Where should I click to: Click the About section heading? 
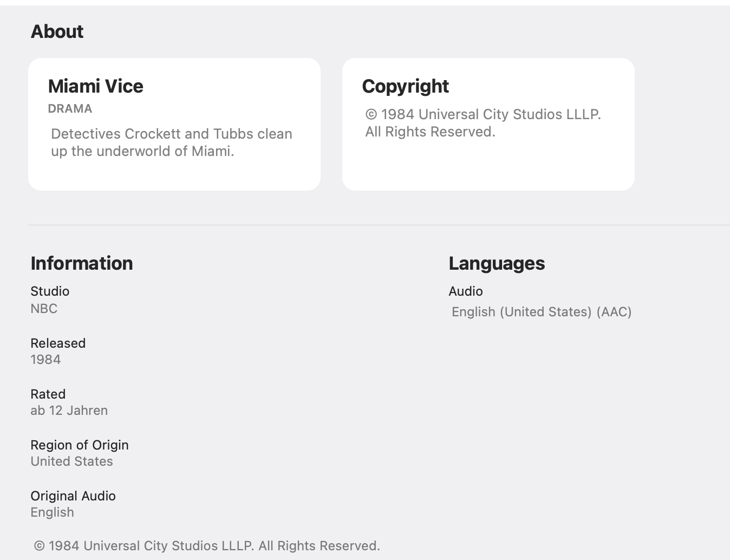point(57,31)
